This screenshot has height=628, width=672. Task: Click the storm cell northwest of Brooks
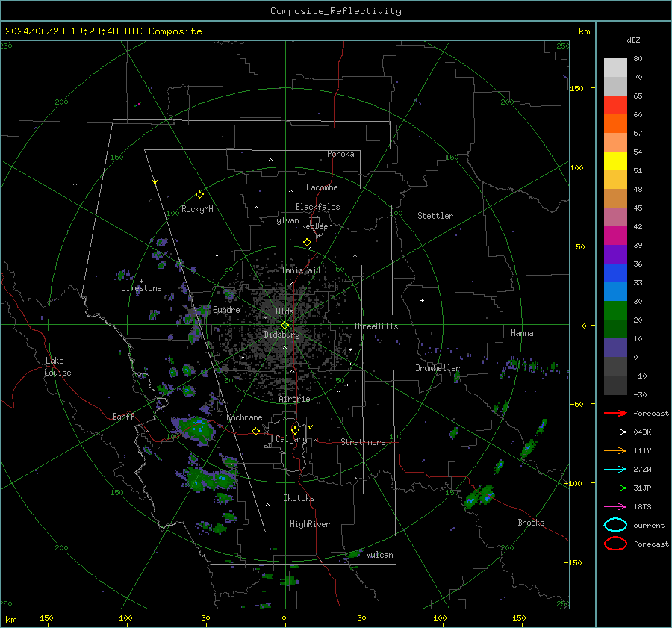479,497
